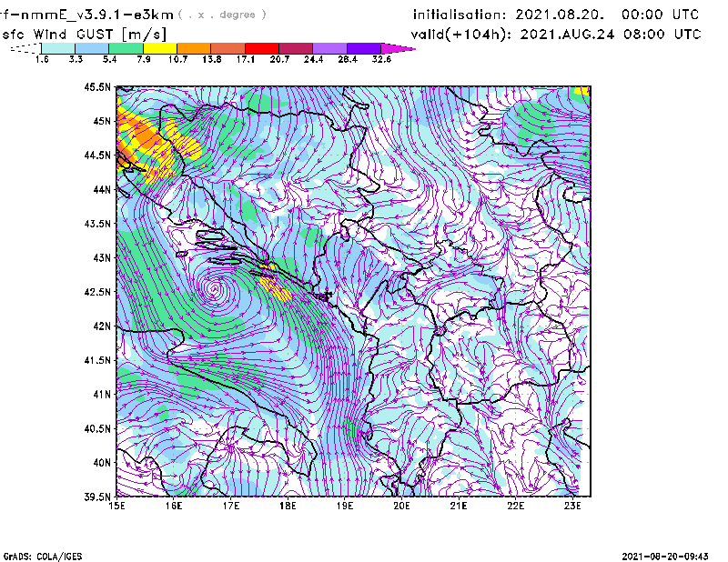Viewport: 728px width, 562px height.
Task: Click the legend value '1.6'
Action: [42, 59]
